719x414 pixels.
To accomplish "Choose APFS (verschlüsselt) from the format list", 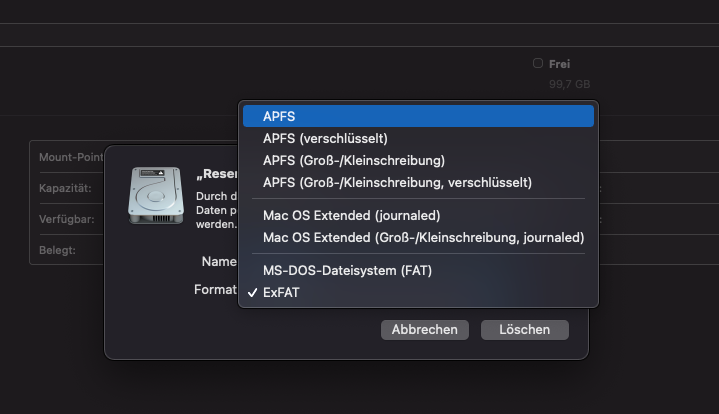I will [325, 138].
